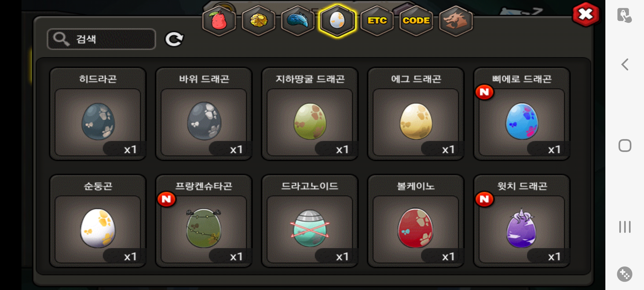The width and height of the screenshot is (644, 290).
Task: Open the fruit food category tab
Action: click(x=219, y=21)
